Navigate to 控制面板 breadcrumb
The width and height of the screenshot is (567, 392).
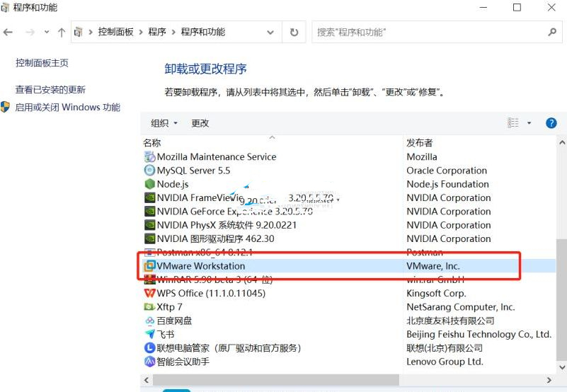[x=115, y=32]
